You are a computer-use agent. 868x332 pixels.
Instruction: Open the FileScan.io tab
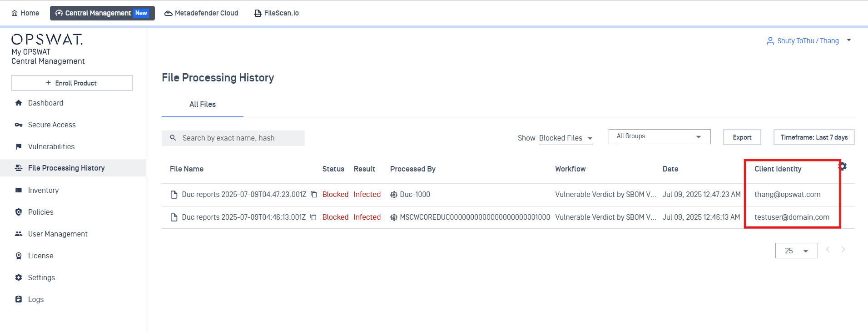(x=276, y=13)
